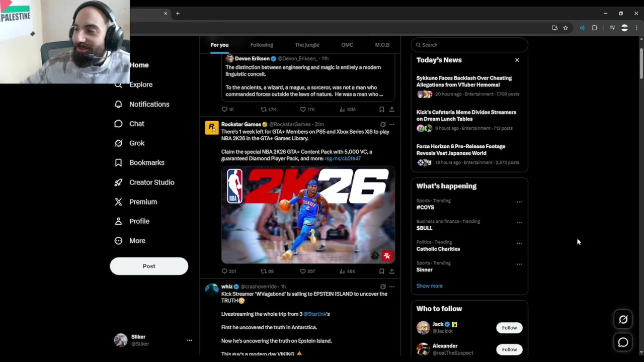Viewport: 644px width, 362px height.
Task: Follow Jack in Who to follow
Action: click(x=509, y=328)
